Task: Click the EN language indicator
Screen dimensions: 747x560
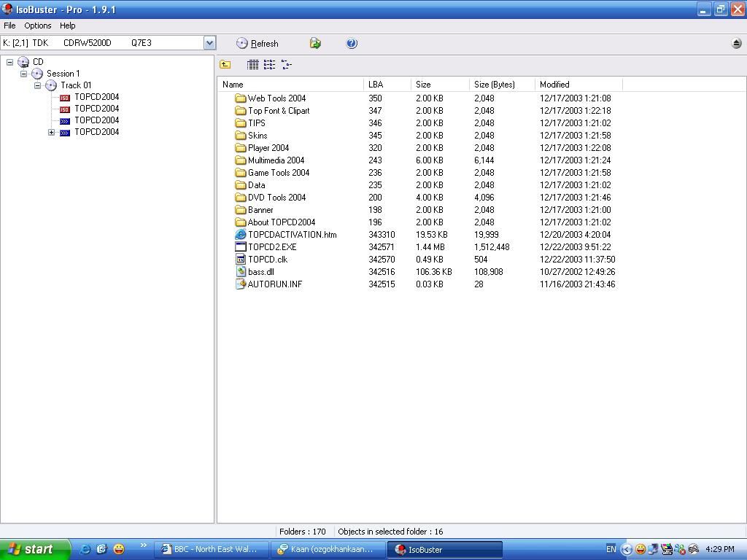Action: point(611,549)
